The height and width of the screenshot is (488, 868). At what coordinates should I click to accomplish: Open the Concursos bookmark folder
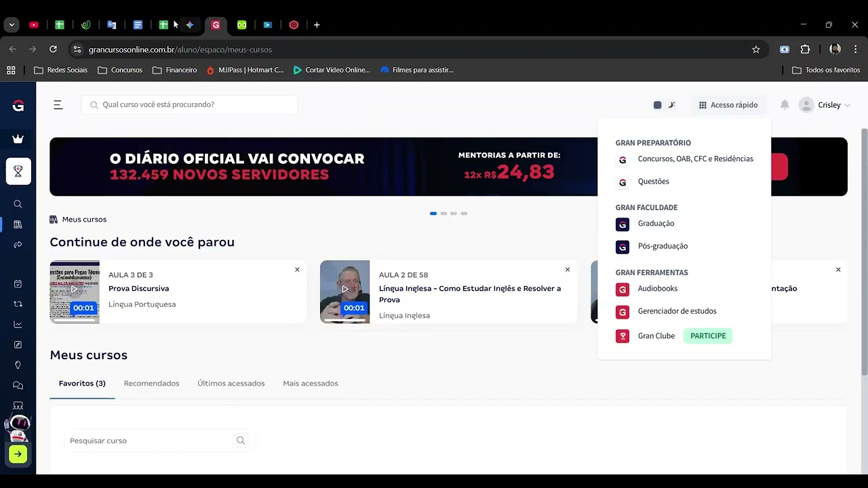click(x=120, y=70)
